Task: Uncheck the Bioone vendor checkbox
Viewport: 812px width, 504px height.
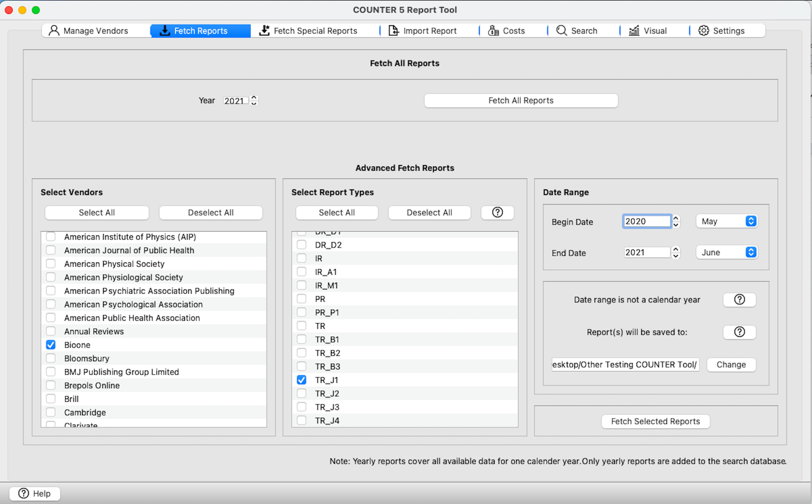Action: tap(51, 345)
